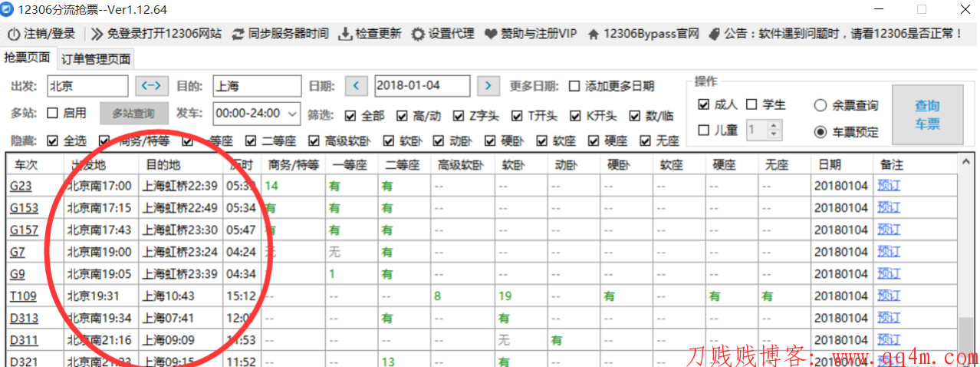Open 赞助与注册VIP heart item
Image resolution: width=980 pixels, height=367 pixels.
531,34
